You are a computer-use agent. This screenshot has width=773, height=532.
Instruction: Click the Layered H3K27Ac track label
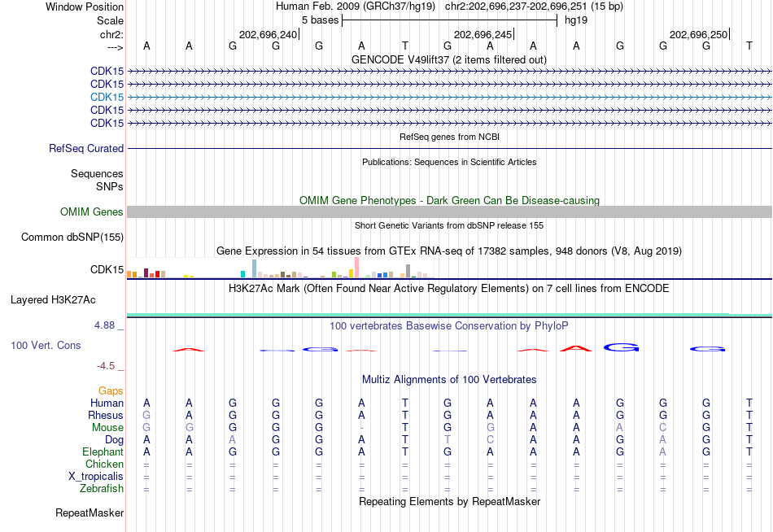[53, 300]
